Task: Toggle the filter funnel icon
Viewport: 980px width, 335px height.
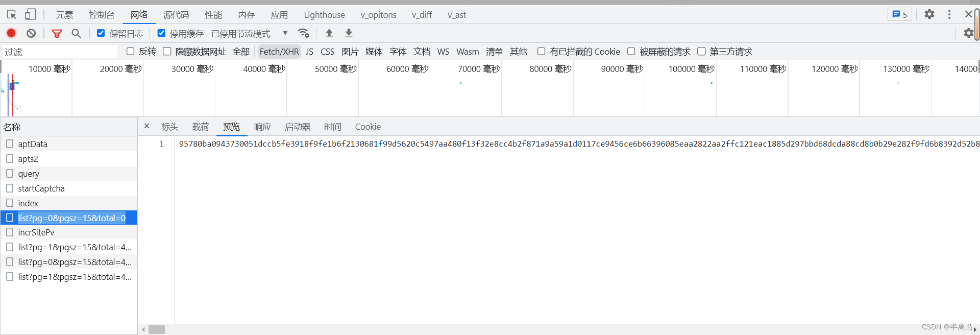Action: 57,33
